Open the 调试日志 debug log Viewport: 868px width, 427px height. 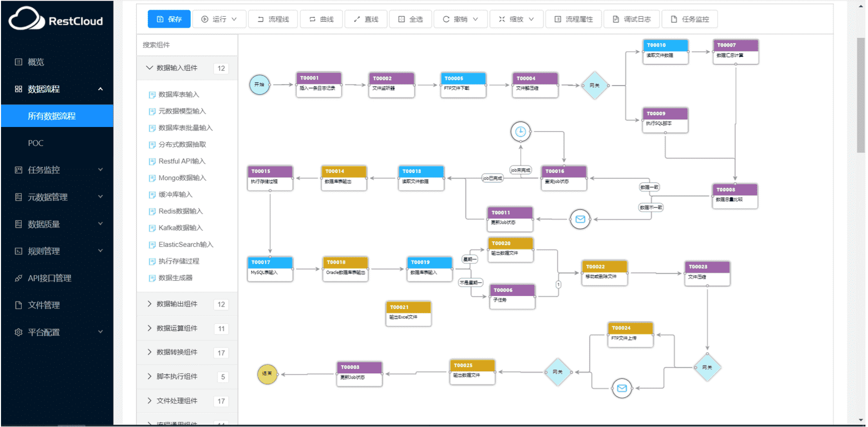631,19
